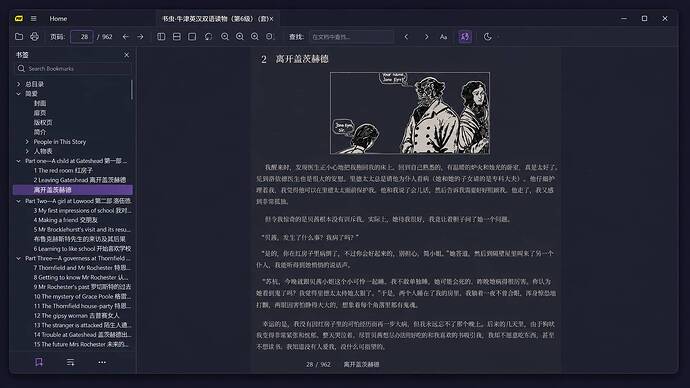Switch night mode with the moon icon
Image resolution: width=690 pixels, height=388 pixels.
488,37
